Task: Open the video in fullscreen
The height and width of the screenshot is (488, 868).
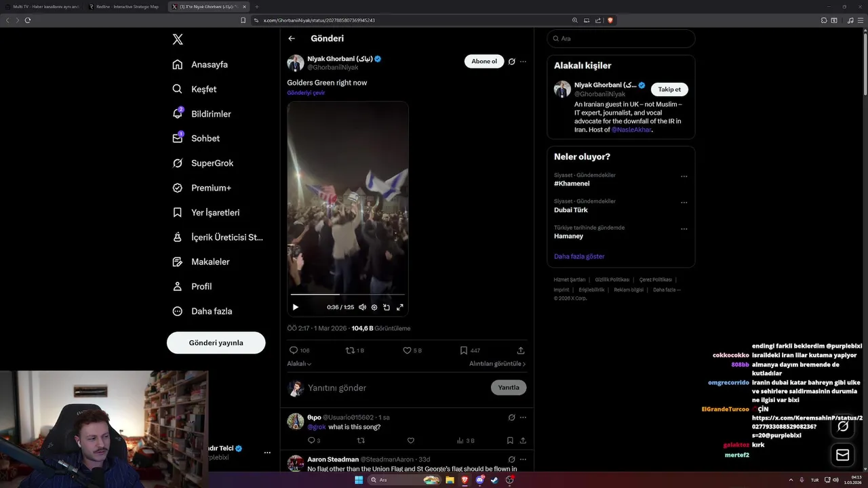Action: click(400, 307)
